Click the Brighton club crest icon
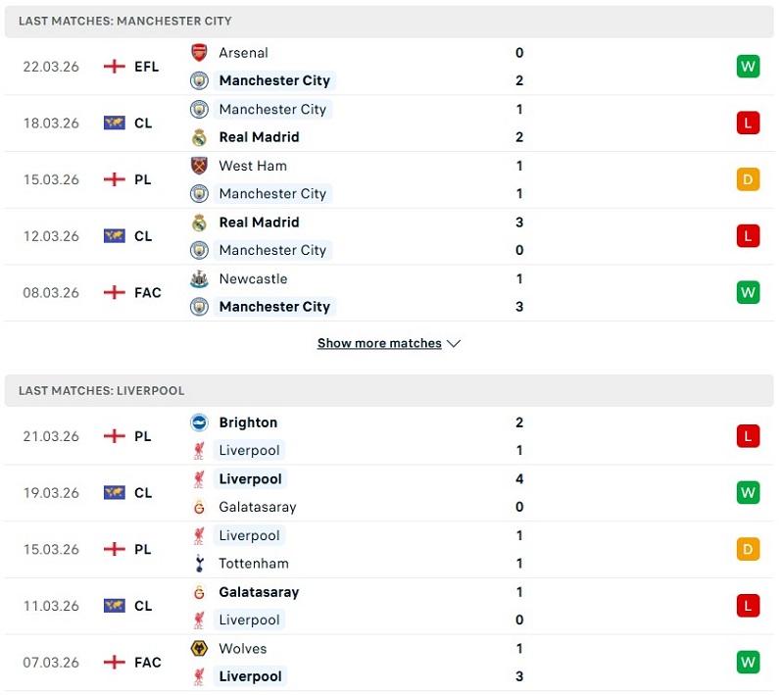The image size is (784, 695). (199, 422)
